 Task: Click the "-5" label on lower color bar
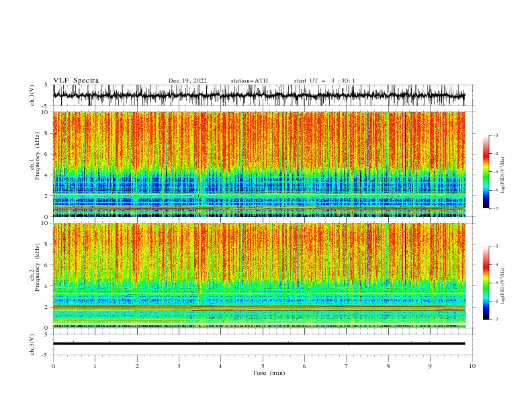[x=495, y=283]
